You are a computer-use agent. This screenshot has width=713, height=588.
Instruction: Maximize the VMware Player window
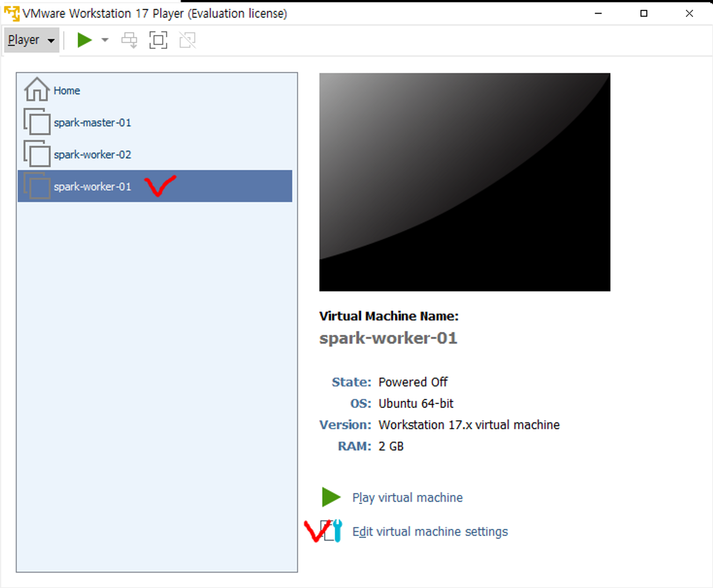tap(644, 14)
